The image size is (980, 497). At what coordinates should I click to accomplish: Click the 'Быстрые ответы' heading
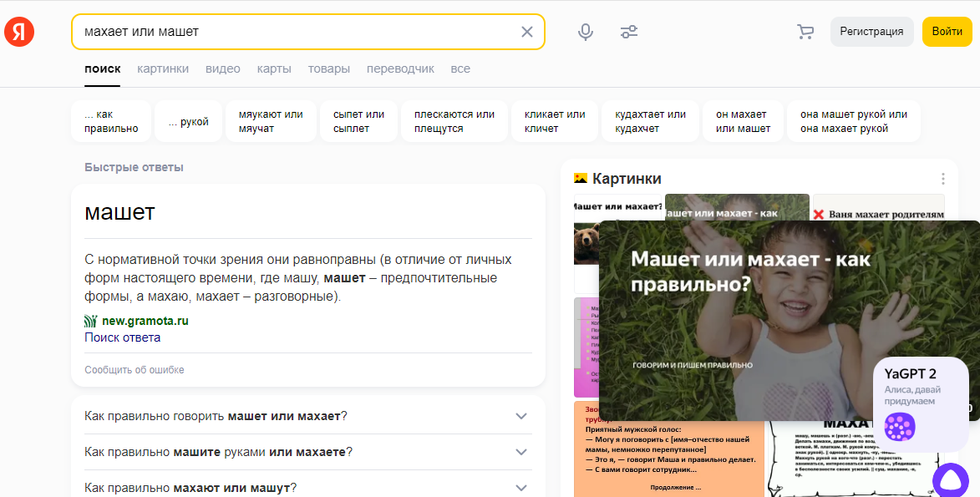[x=134, y=168]
